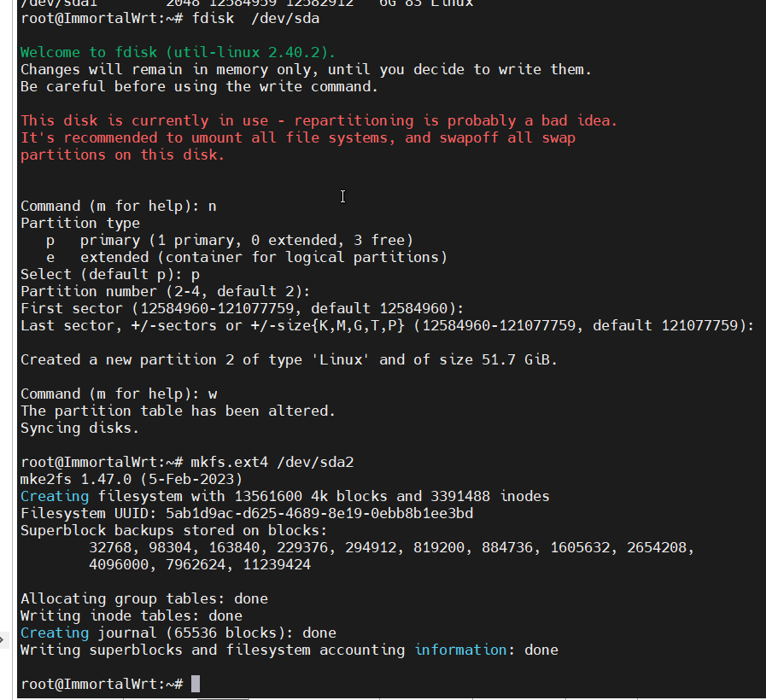Click the red 'This disk is currently in use' warning
The height and width of the screenshot is (700, 766).
point(319,120)
